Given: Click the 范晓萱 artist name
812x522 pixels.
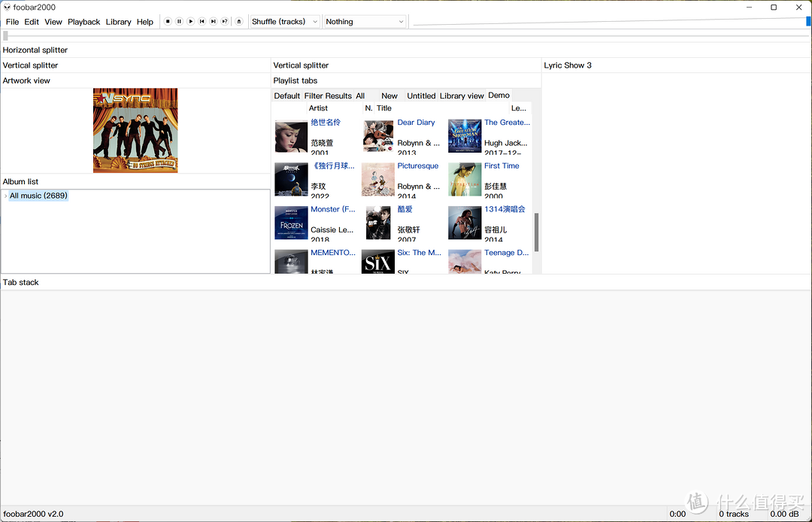Looking at the screenshot, I should 322,143.
